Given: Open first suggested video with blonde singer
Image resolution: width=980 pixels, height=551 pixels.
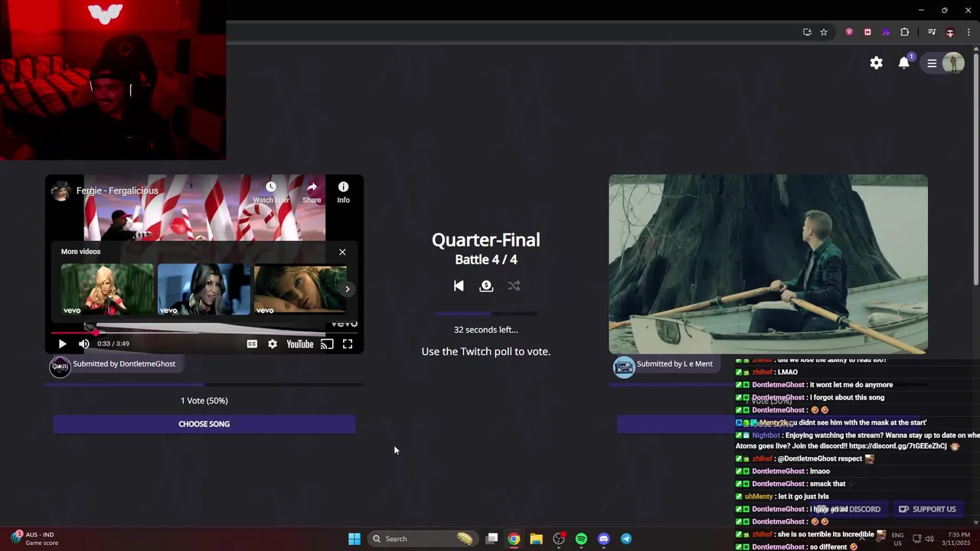Looking at the screenshot, I should point(107,289).
